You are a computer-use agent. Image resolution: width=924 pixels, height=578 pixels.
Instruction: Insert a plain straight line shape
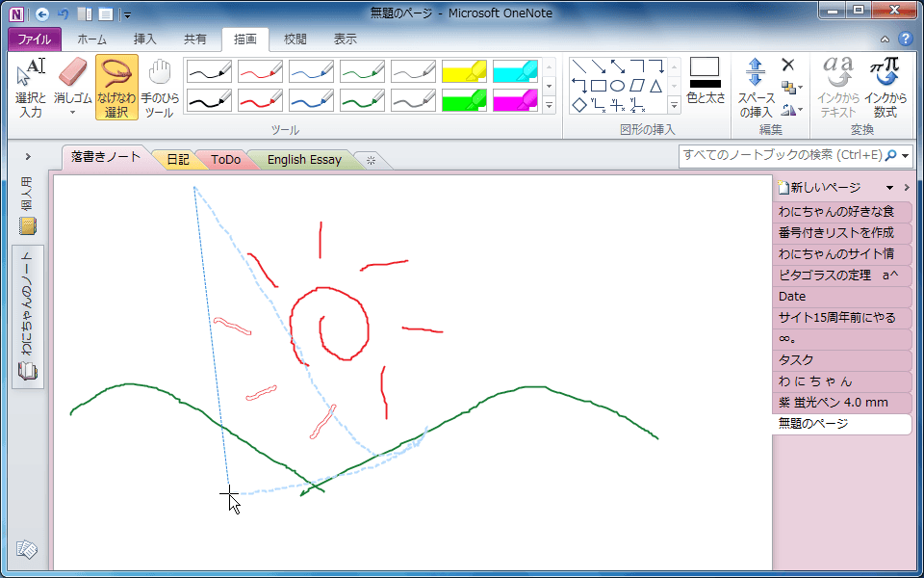point(579,66)
